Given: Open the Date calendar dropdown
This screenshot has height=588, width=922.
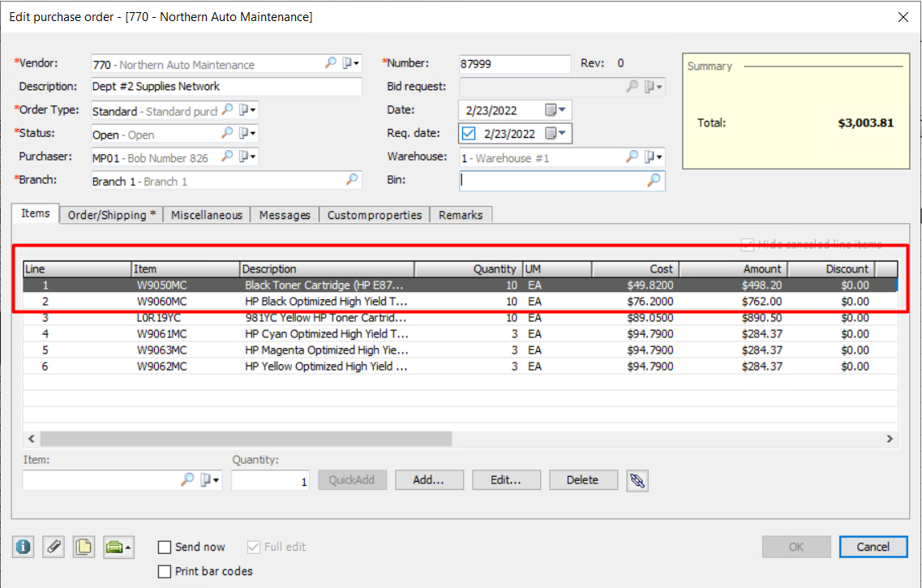Looking at the screenshot, I should [x=555, y=109].
